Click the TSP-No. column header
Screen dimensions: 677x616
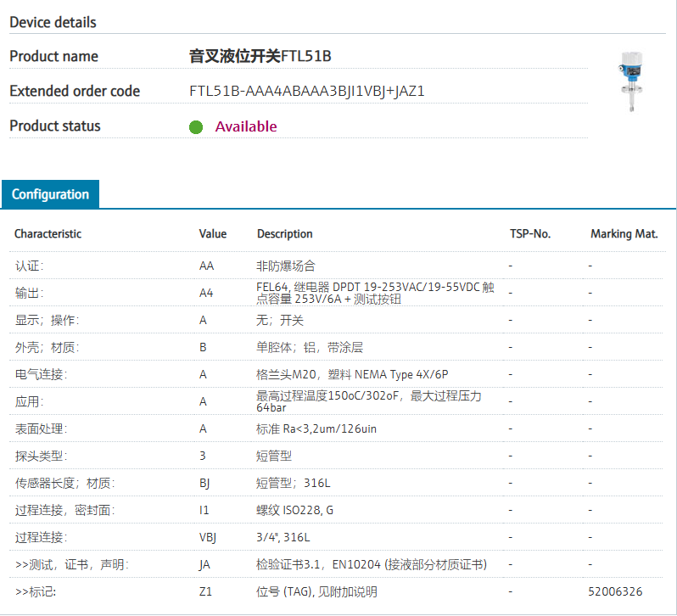530,233
